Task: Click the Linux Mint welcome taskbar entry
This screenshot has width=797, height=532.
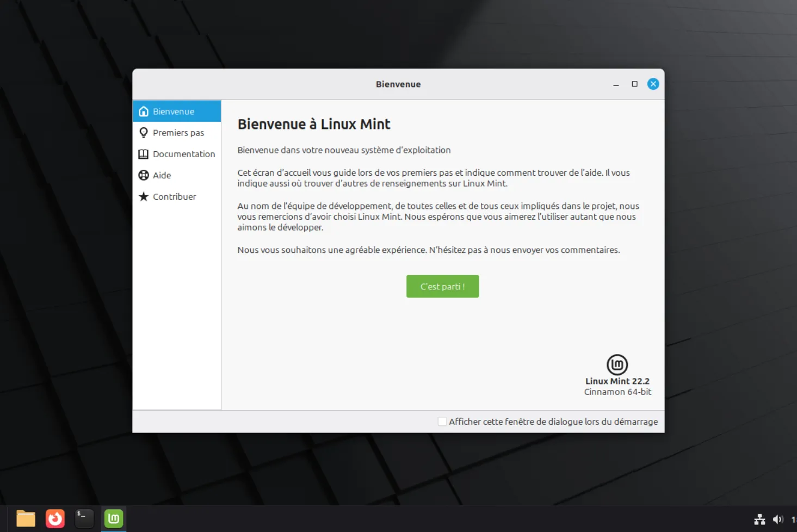Action: tap(114, 518)
